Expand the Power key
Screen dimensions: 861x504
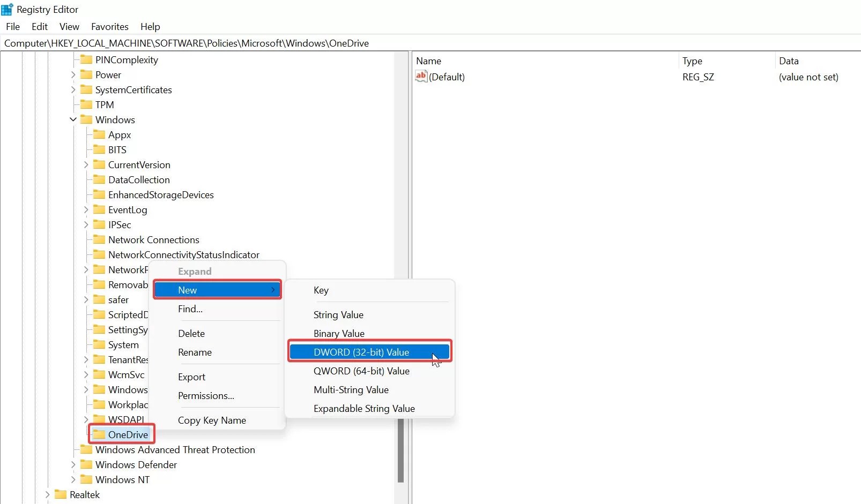point(73,74)
